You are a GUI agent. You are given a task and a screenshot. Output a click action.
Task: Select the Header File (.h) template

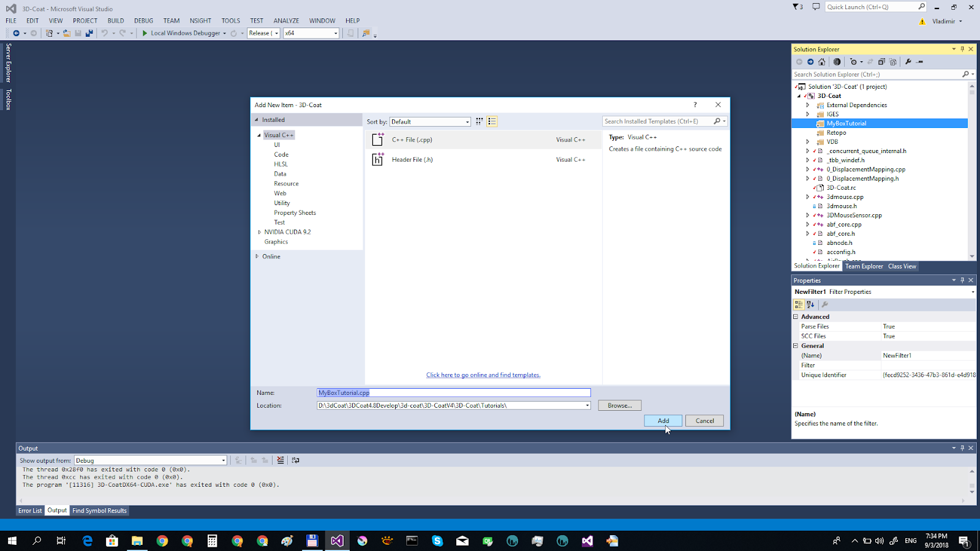click(x=483, y=160)
